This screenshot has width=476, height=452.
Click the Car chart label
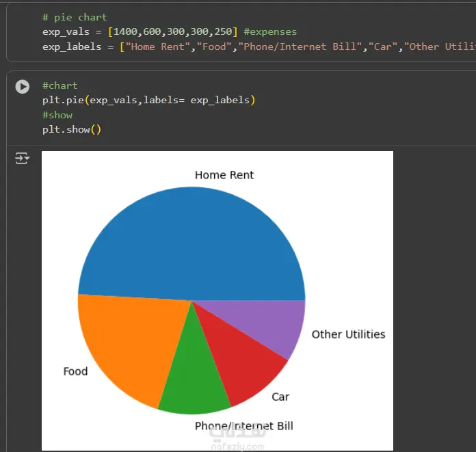pyautogui.click(x=280, y=397)
